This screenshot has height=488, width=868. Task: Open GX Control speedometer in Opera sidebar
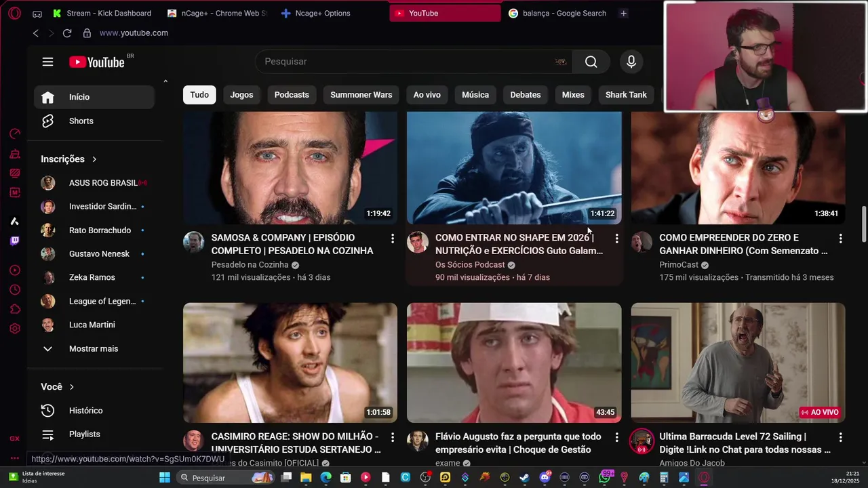click(15, 134)
